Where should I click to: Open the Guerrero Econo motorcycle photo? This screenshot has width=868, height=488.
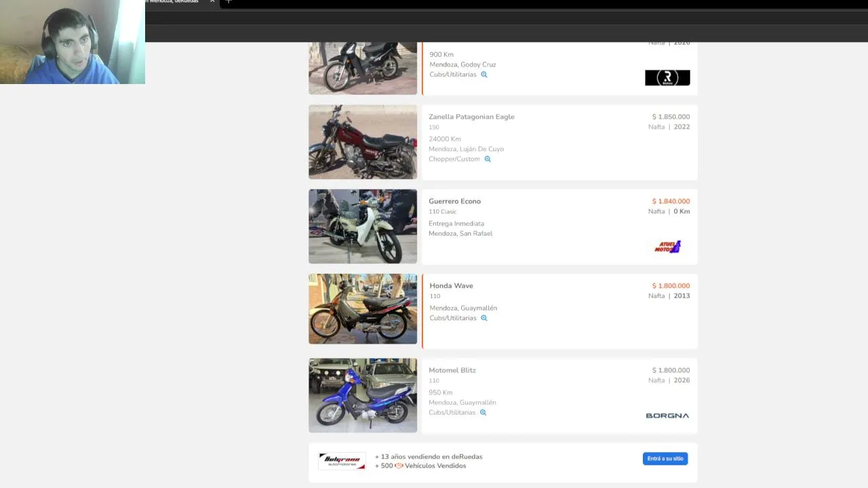tap(363, 226)
